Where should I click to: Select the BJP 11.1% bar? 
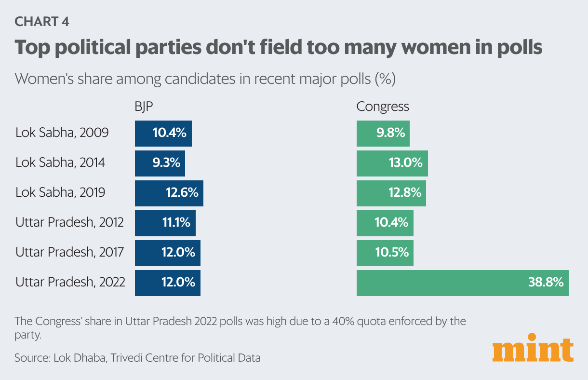[x=165, y=223]
